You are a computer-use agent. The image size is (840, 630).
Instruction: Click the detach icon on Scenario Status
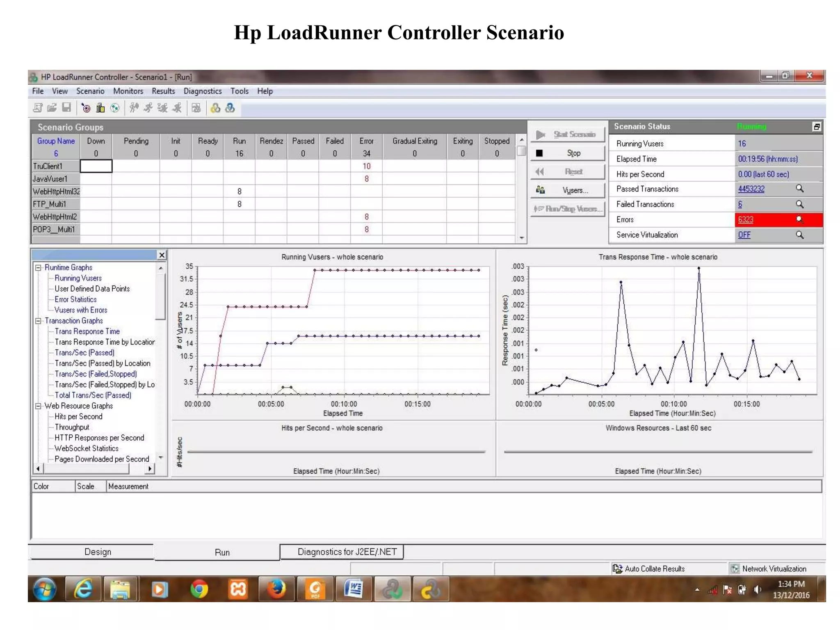tap(816, 127)
